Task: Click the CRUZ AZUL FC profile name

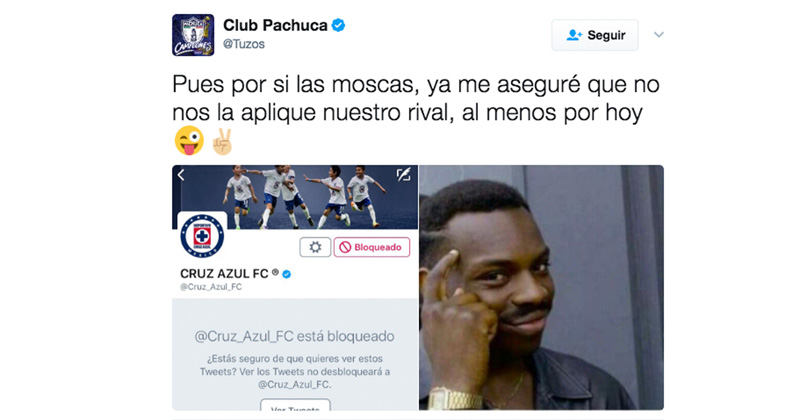Action: pyautogui.click(x=224, y=274)
